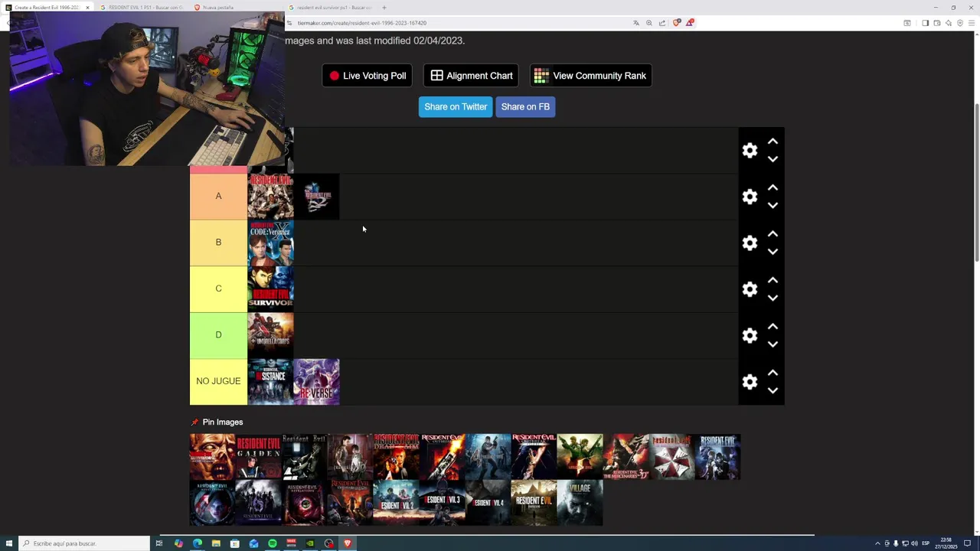The height and width of the screenshot is (551, 980).
Task: Select the Resident Evil Village cover image
Action: [x=580, y=503]
